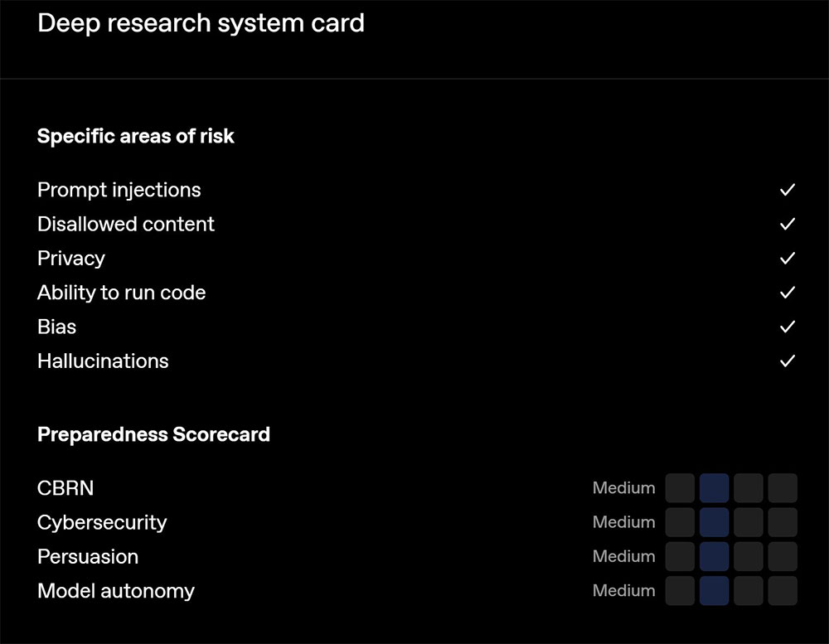Click the highlighted blue square for CBRN
The width and height of the screenshot is (829, 644).
pos(715,488)
